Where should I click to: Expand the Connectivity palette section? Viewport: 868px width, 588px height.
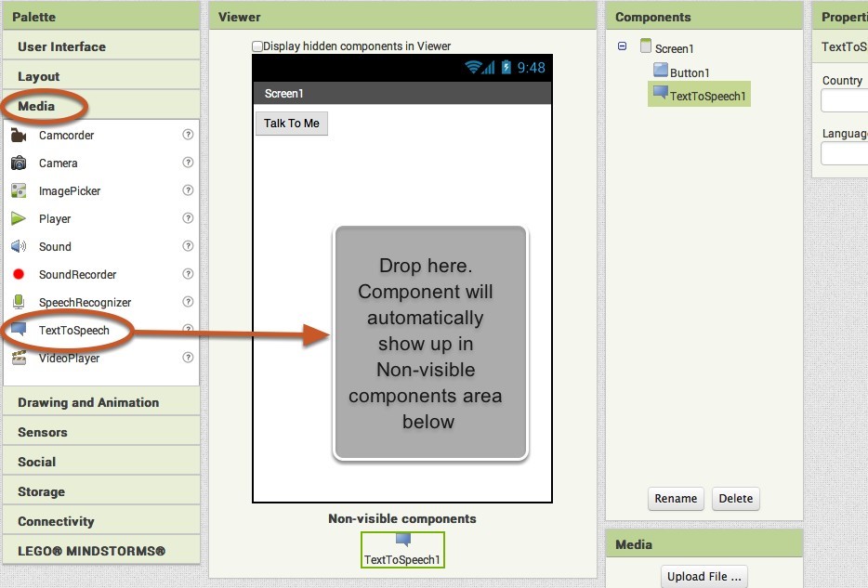pyautogui.click(x=101, y=521)
